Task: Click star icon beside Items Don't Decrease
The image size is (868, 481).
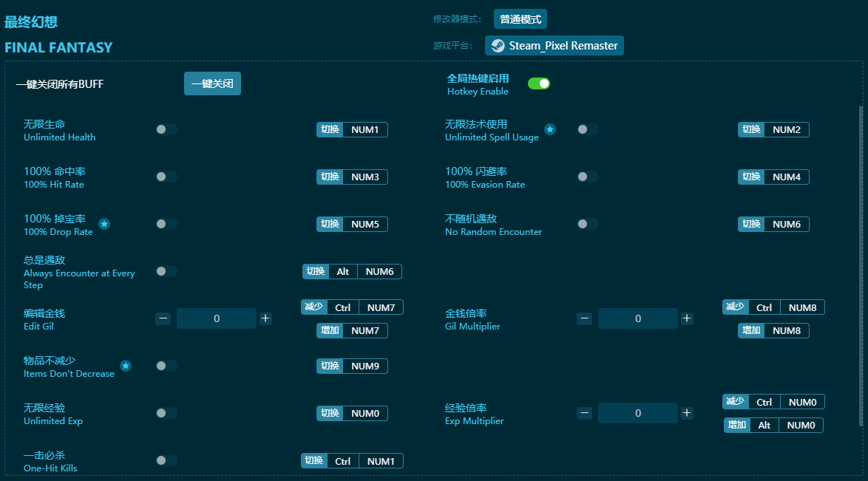Action: 126,366
